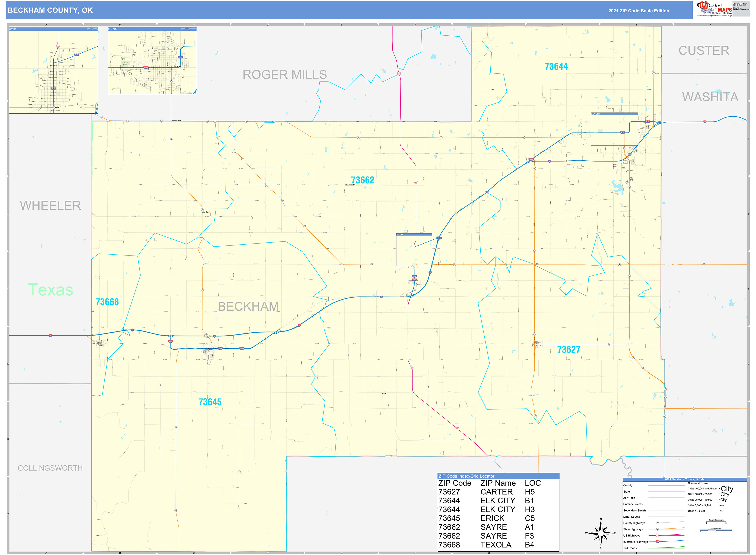756x555 pixels.
Task: Click grid letter D on the top border
Action: pyautogui.click(x=268, y=25)
